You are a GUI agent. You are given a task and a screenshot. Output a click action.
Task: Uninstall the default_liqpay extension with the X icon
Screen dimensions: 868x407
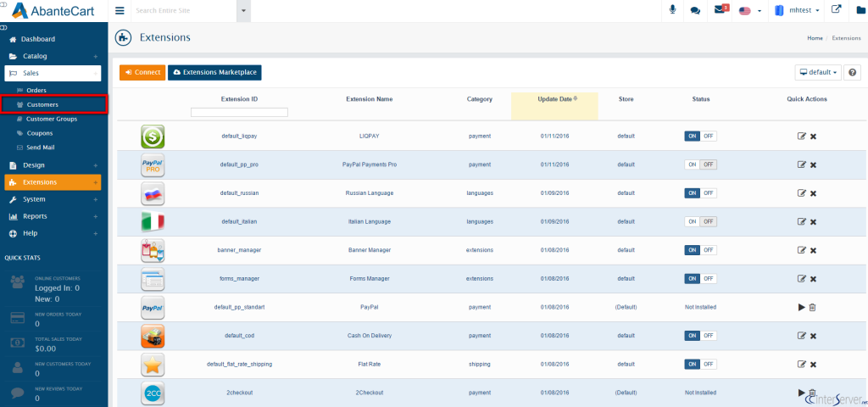coord(813,137)
